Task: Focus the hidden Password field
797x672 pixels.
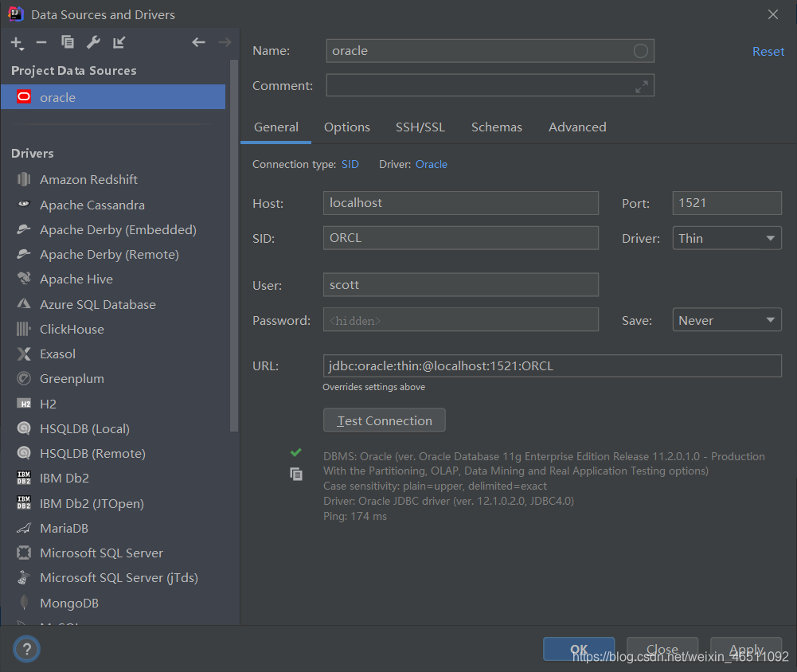Action: (461, 320)
